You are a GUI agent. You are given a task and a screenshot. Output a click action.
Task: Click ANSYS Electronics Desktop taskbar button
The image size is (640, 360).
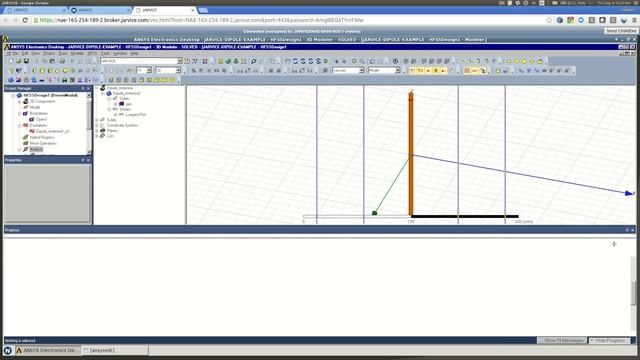(x=48, y=350)
